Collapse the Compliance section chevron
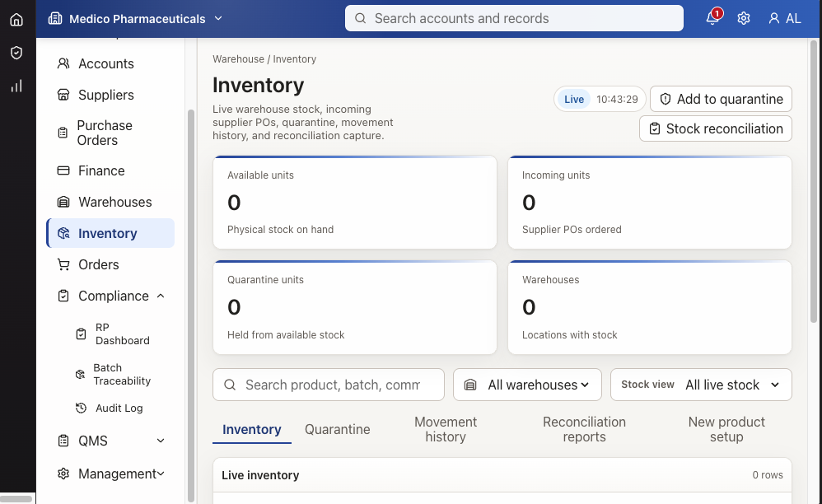The height and width of the screenshot is (504, 822). coord(161,296)
